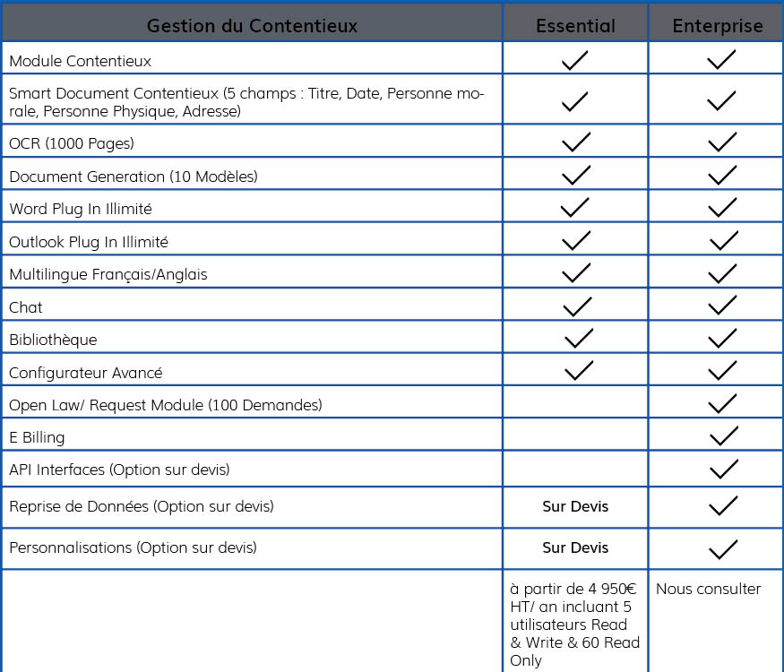
Task: Click Enterprise checkmark for E Billing
Action: (x=723, y=435)
